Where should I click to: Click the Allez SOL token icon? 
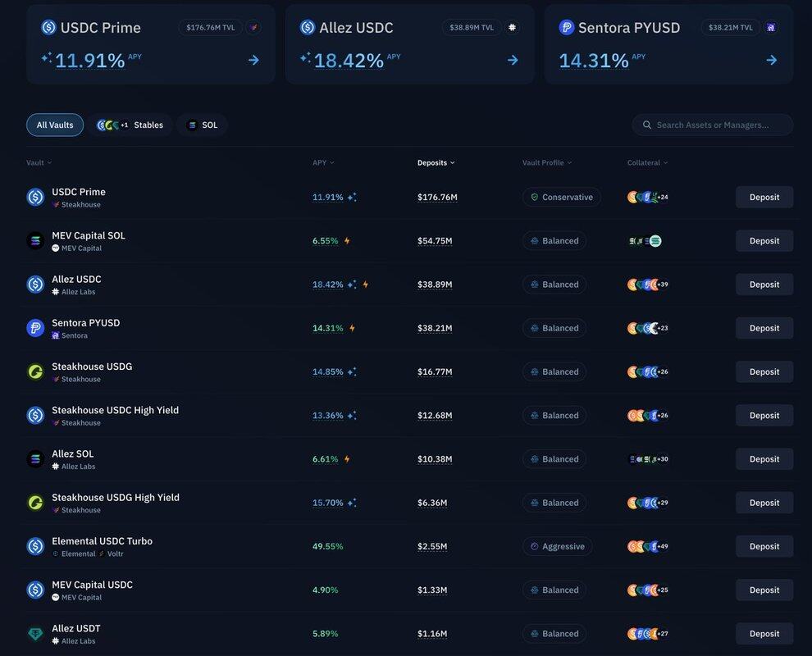35,459
